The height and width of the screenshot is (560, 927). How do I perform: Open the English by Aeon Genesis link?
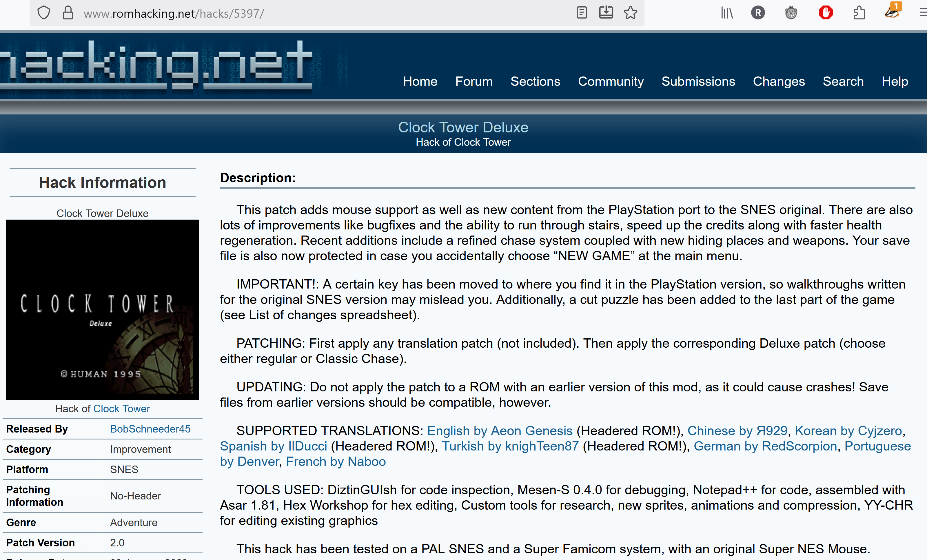click(x=500, y=431)
